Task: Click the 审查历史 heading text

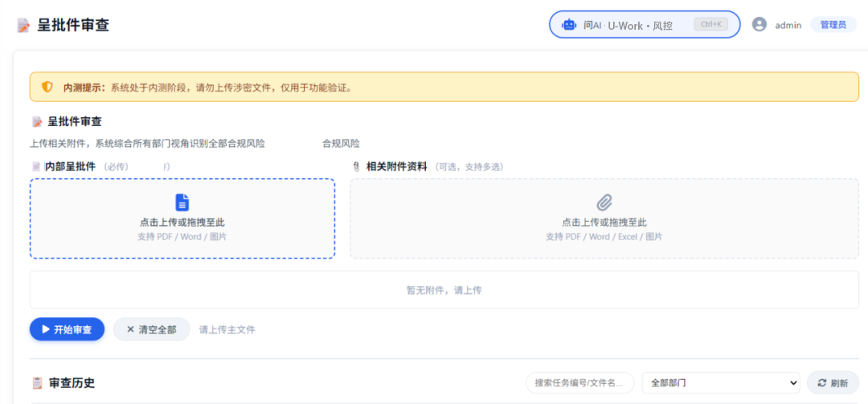Action: click(x=72, y=383)
